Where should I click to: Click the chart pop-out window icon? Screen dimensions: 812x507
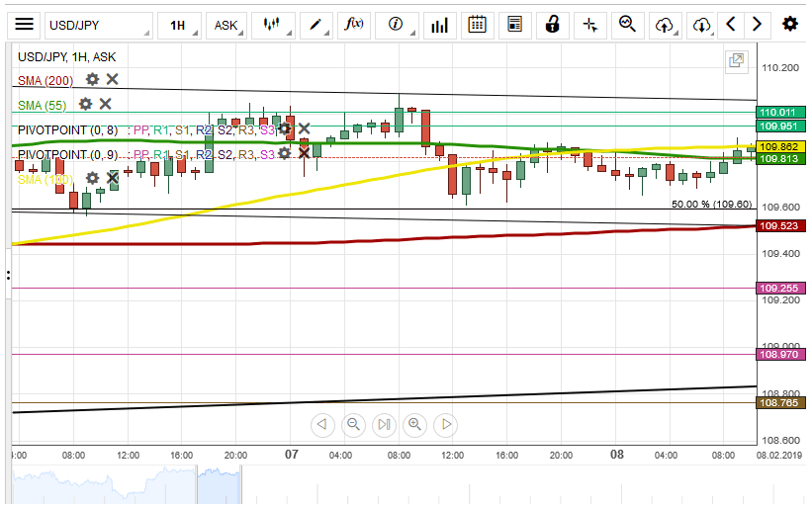[736, 61]
